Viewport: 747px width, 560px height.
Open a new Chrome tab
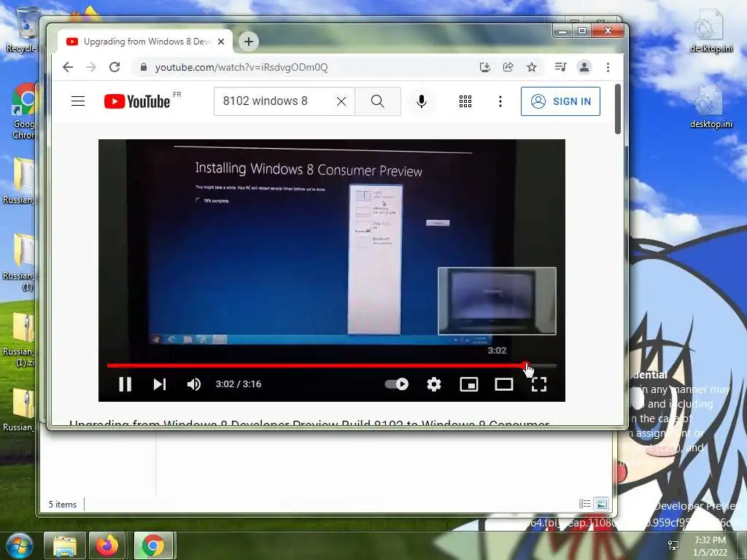(248, 42)
